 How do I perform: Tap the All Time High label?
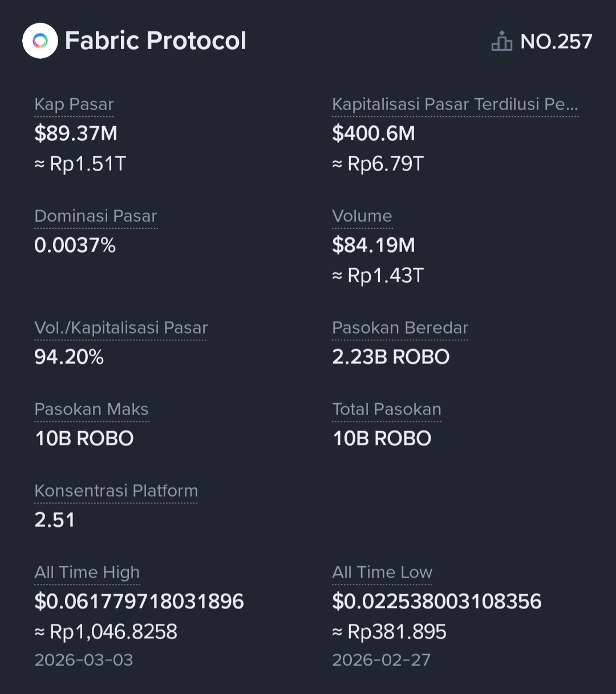pos(87,573)
